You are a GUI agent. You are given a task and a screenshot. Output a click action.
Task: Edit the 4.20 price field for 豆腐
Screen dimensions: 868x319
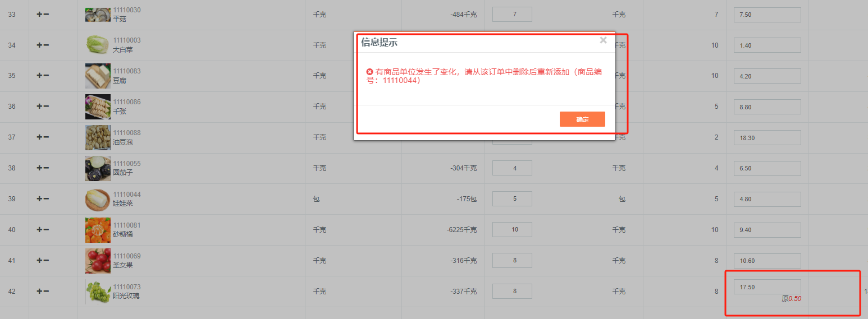click(x=767, y=76)
